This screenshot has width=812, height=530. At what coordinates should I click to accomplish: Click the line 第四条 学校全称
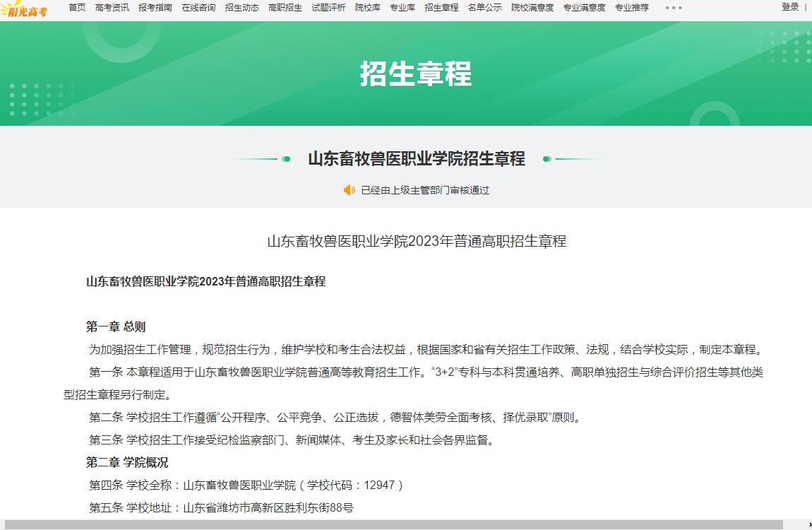(246, 485)
